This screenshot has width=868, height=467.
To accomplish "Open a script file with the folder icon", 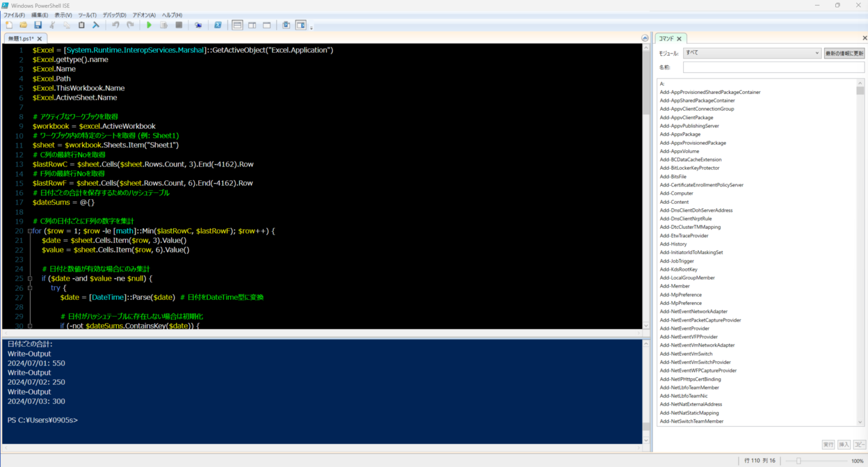I will click(x=23, y=25).
